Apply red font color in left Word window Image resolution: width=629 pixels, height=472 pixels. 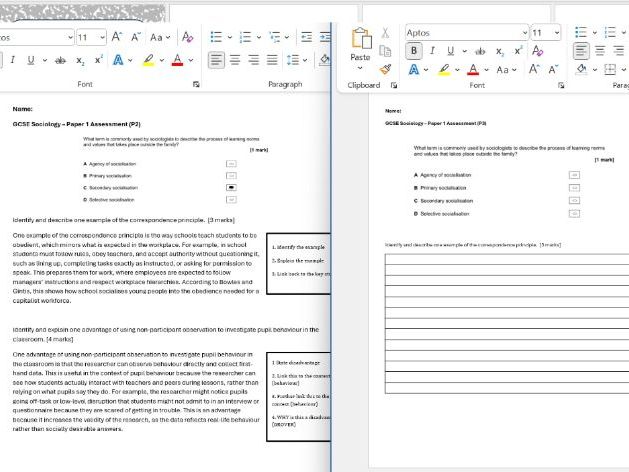click(x=177, y=60)
